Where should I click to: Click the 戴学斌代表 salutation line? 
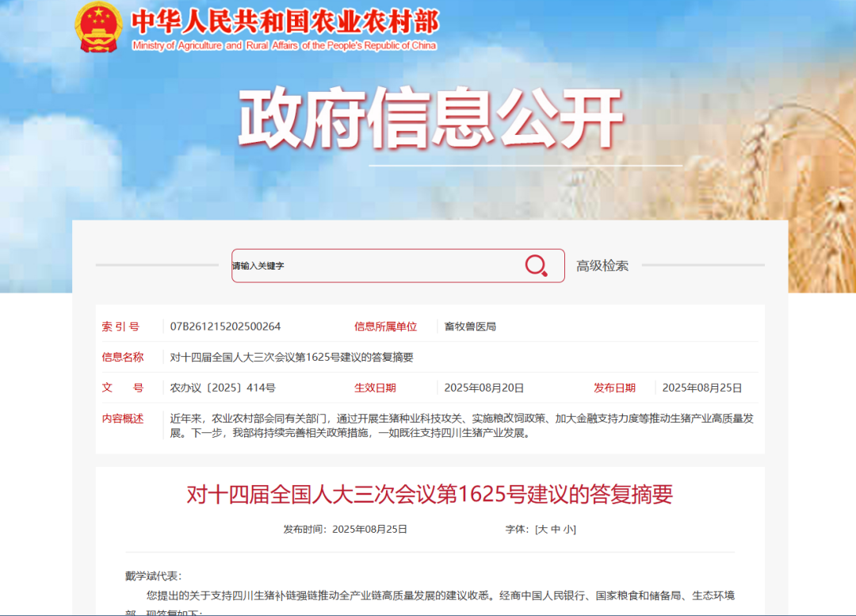coord(153,576)
